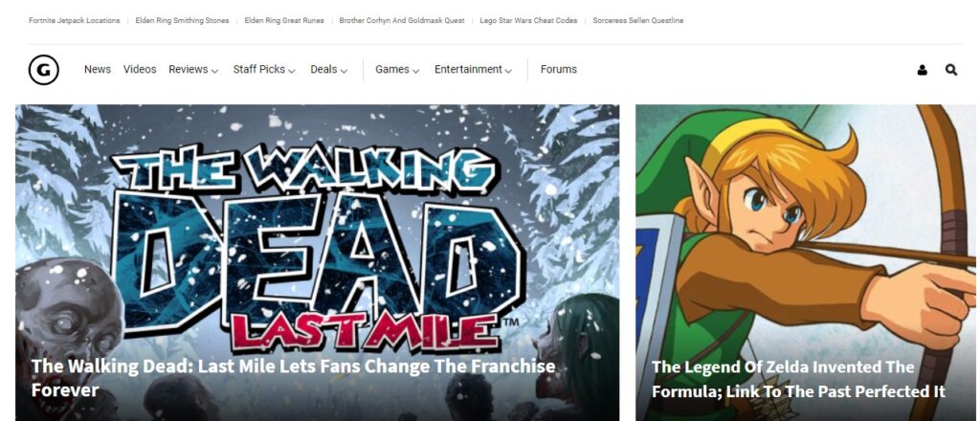This screenshot has width=980, height=421.
Task: Open Lego Star Wars Cheat Codes link
Action: pyautogui.click(x=528, y=21)
